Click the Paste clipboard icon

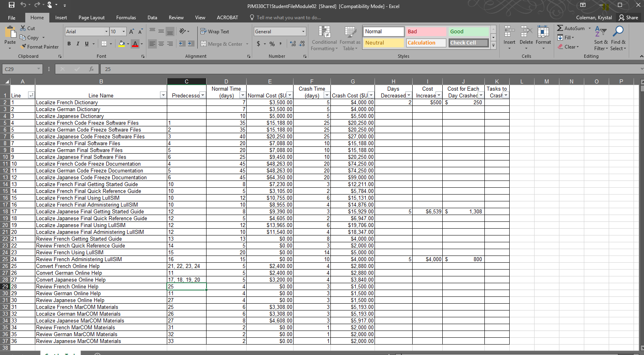pyautogui.click(x=10, y=32)
